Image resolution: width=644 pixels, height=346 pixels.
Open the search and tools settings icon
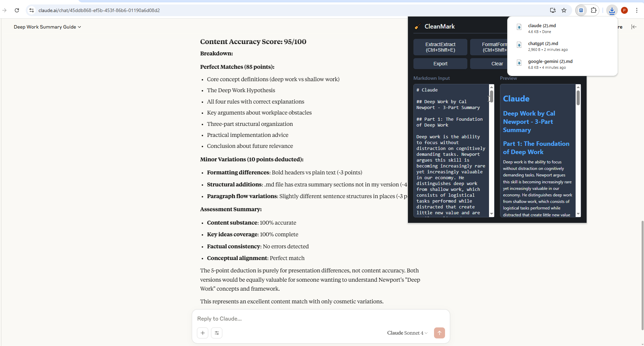(217, 333)
